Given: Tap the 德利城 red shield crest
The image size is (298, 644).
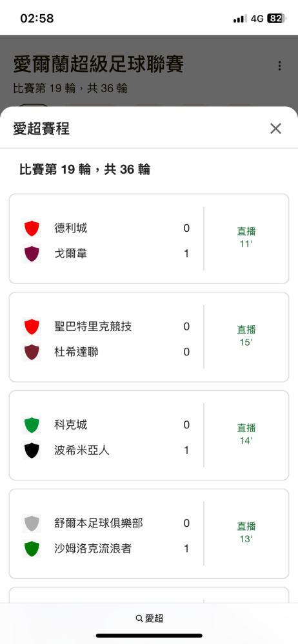Looking at the screenshot, I should pyautogui.click(x=32, y=229).
